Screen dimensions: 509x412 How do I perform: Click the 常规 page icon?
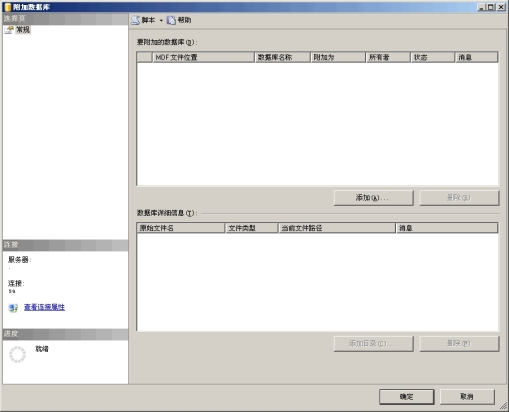pyautogui.click(x=9, y=30)
